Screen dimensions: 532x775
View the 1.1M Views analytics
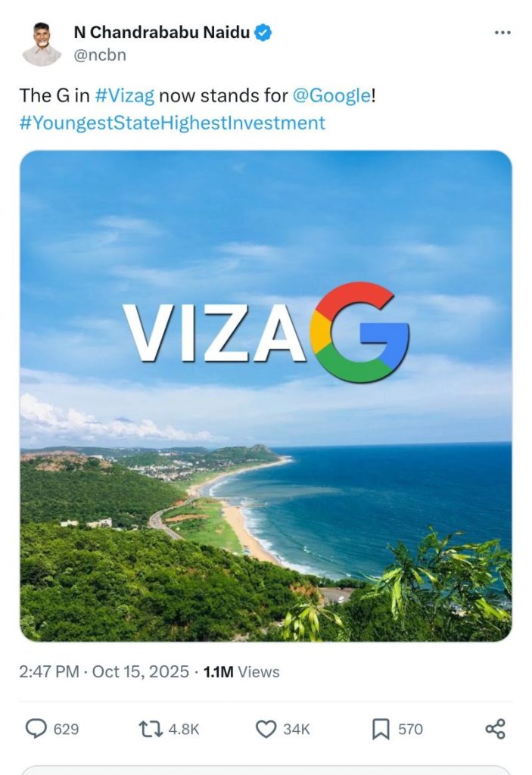(x=241, y=672)
